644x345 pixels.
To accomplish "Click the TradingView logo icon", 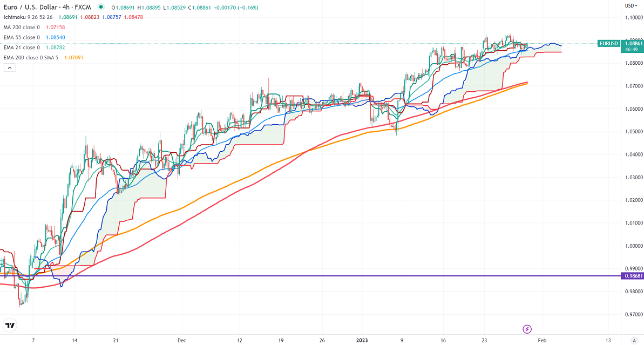I will click(x=9, y=326).
